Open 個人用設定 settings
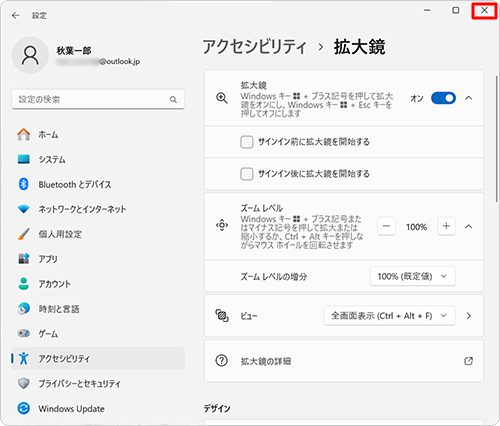 (98, 234)
